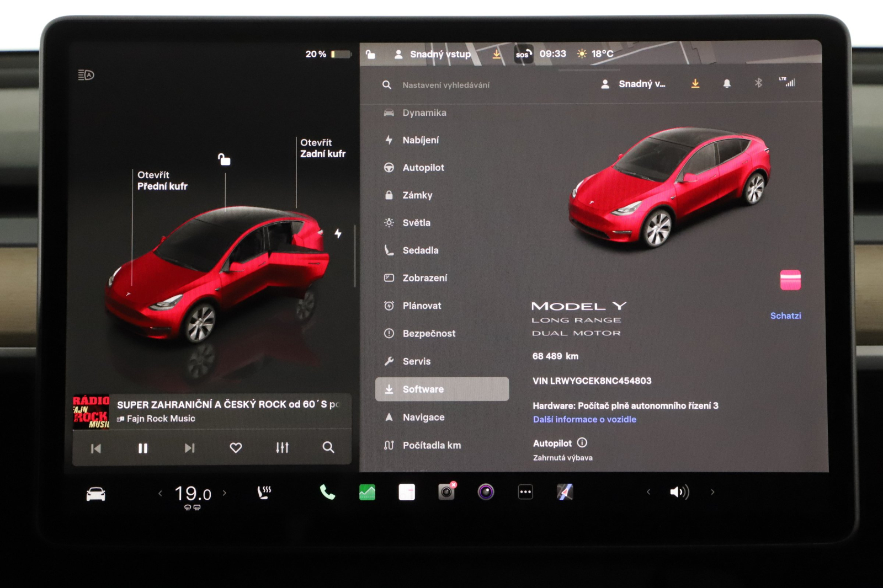This screenshot has width=883, height=588.
Task: Click the Nastavení vyhledávání search field
Action: (x=447, y=84)
